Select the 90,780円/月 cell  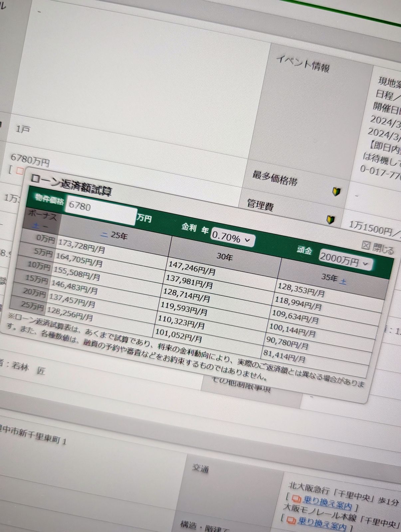coord(287,343)
